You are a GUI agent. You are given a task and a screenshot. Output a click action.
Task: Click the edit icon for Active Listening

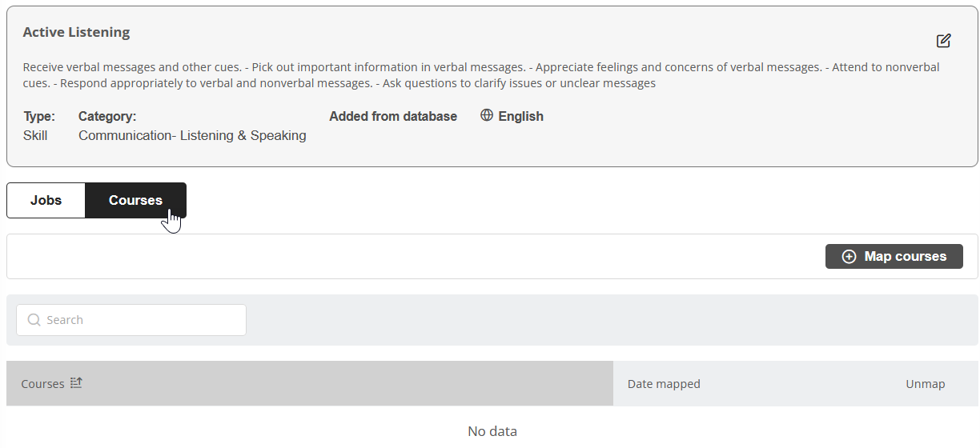coord(943,41)
